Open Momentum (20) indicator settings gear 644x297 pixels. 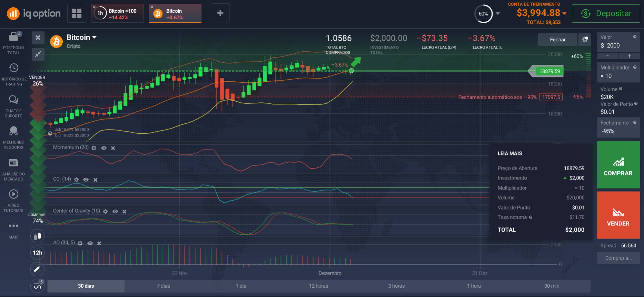pyautogui.click(x=94, y=148)
